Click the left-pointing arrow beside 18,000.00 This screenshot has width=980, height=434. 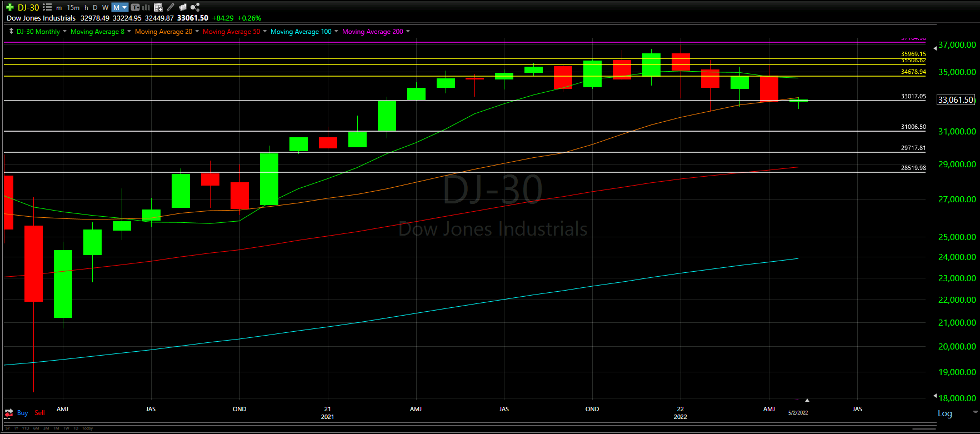point(935,396)
